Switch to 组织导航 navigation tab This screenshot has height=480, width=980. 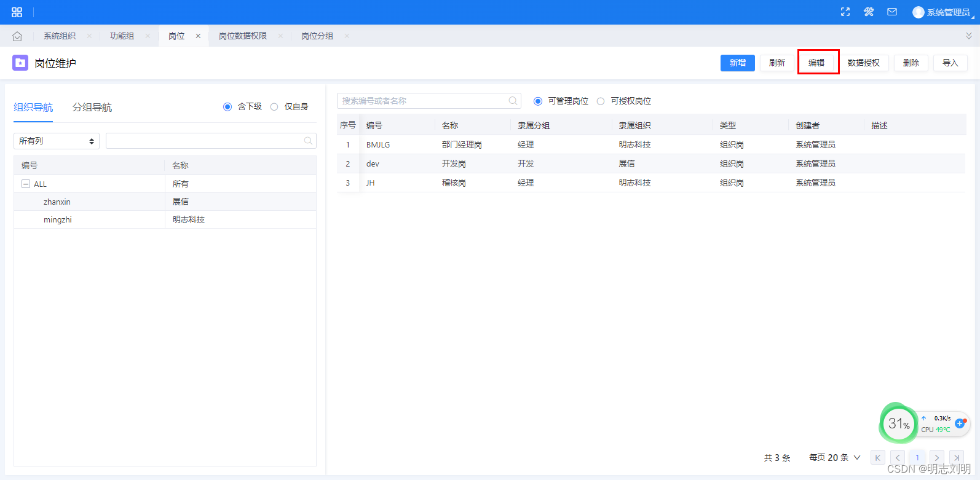pos(33,108)
